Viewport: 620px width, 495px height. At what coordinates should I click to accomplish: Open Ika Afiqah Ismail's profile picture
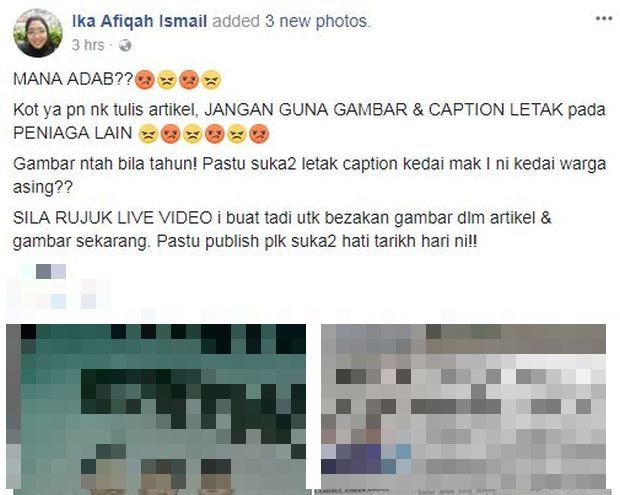click(38, 33)
